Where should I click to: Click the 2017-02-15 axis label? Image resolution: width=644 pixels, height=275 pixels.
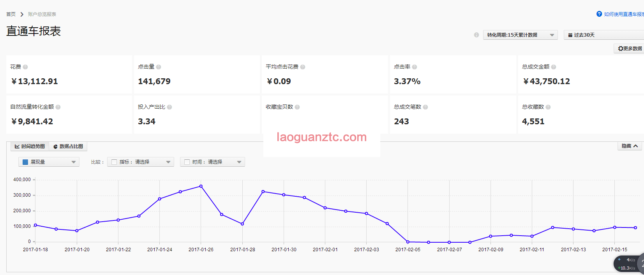615,250
